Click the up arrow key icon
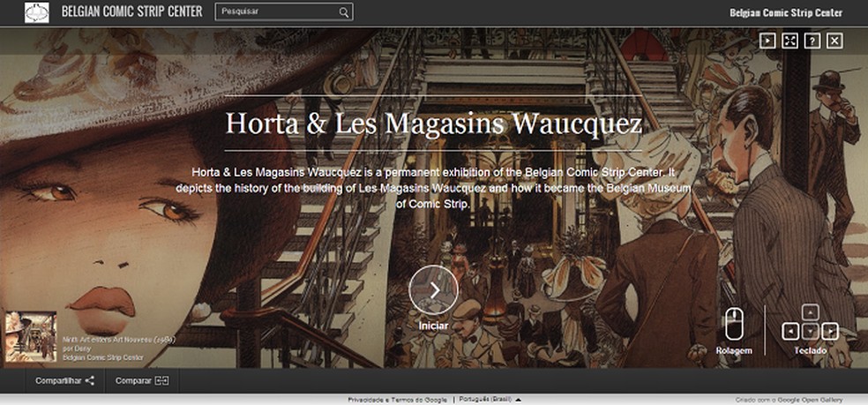868x405 pixels. (811, 312)
